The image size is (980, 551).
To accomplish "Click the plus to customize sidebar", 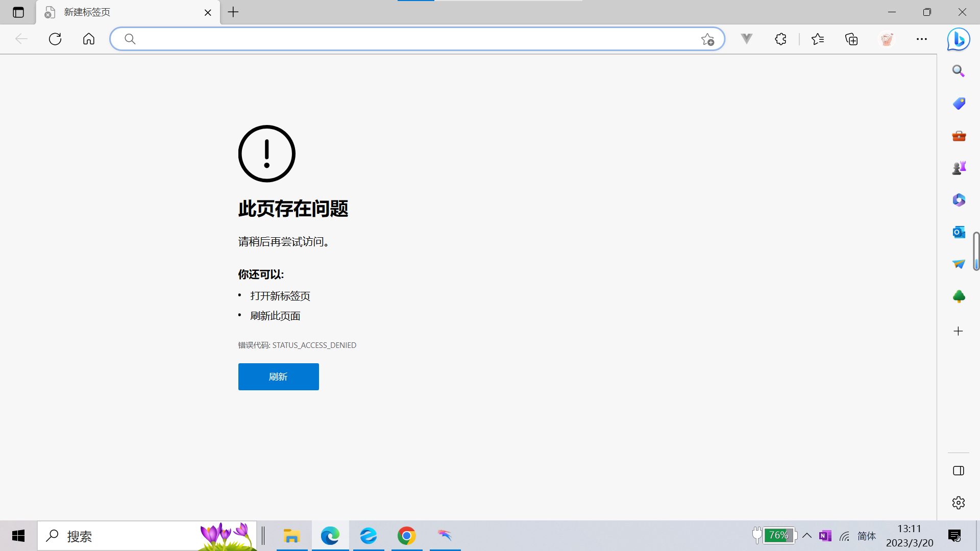I will (959, 331).
